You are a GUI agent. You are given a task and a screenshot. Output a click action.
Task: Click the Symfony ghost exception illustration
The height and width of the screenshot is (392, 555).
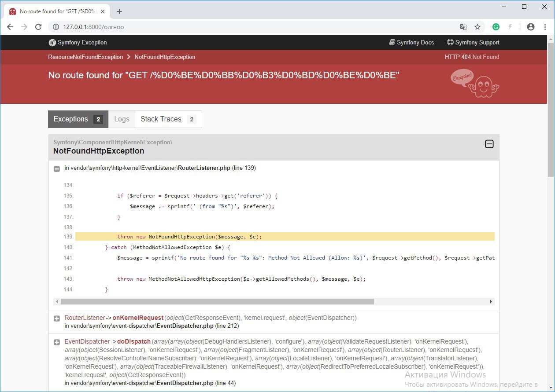475,83
